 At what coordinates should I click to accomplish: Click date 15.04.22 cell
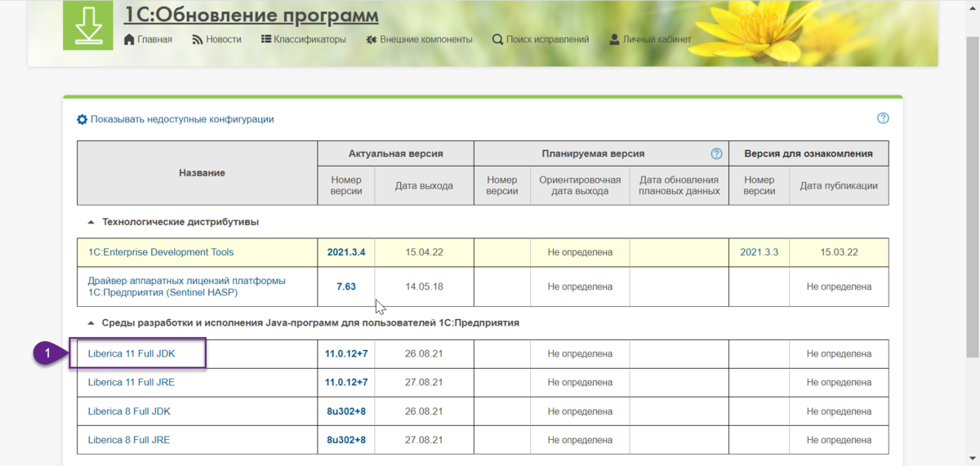pos(424,252)
